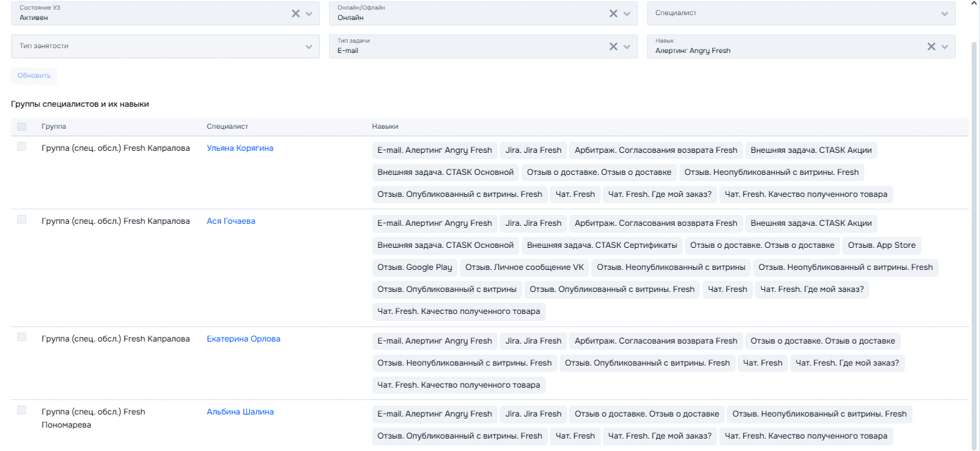The height and width of the screenshot is (451, 980).
Task: Clear the Онлайн/Офлайн filter value
Action: [x=613, y=13]
